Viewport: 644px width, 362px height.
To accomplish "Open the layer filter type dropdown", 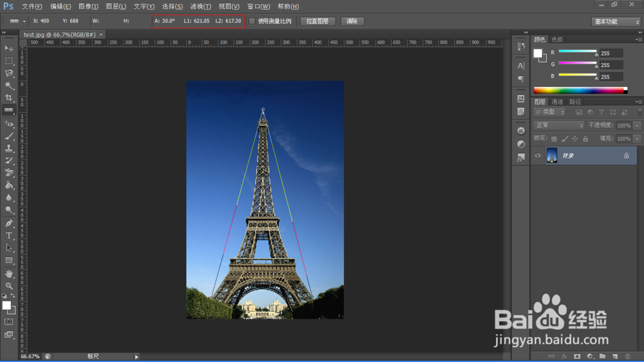I will [x=549, y=112].
